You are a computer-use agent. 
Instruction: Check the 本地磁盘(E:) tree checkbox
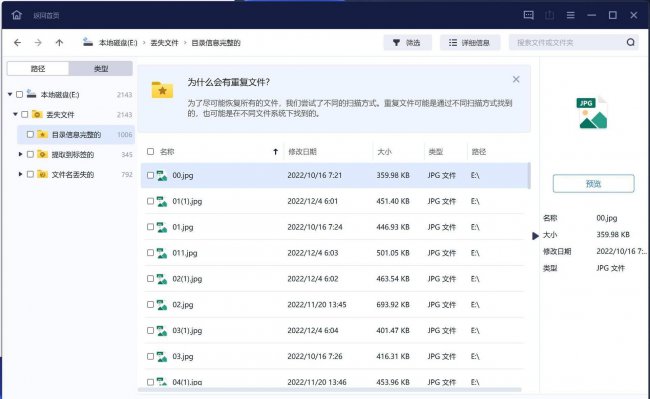point(19,94)
